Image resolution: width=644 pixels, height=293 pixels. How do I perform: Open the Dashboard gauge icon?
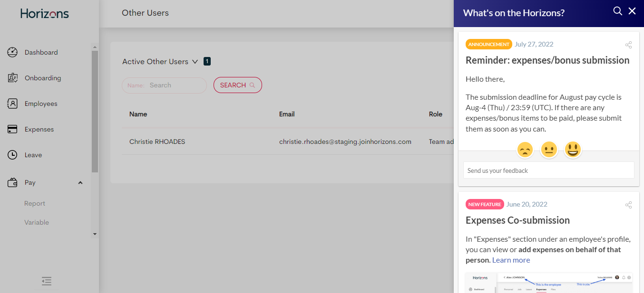click(x=13, y=52)
